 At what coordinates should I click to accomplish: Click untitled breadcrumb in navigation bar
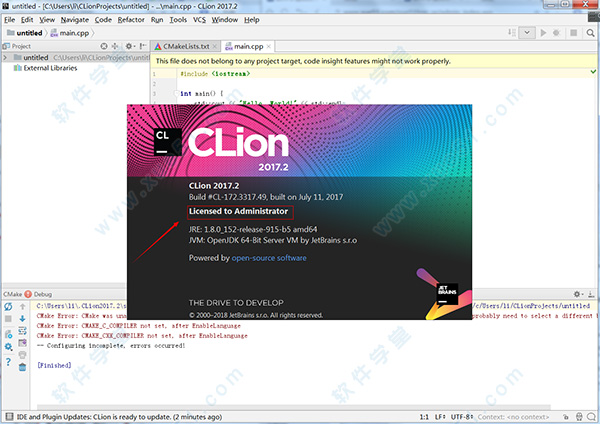pos(25,33)
